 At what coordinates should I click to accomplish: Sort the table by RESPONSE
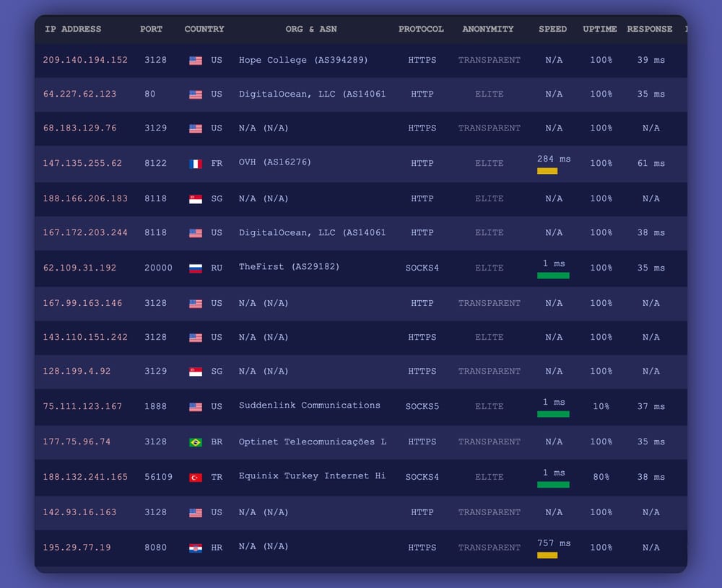point(649,29)
